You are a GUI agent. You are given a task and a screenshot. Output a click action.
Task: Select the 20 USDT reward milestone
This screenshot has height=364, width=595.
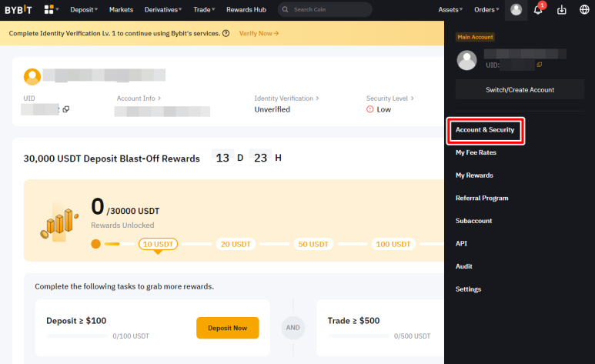click(x=236, y=244)
